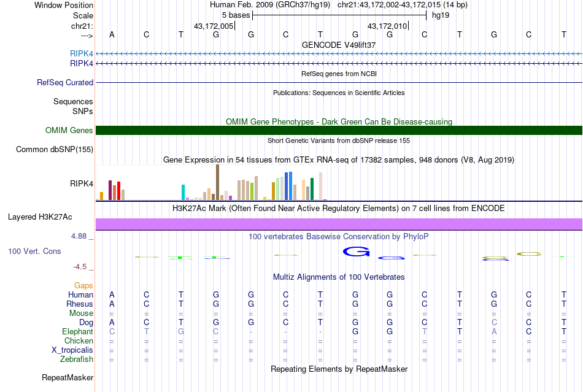Screen dimensions: 583x392
Task: Click the Scale label in the ruler
Action: pyautogui.click(x=83, y=15)
